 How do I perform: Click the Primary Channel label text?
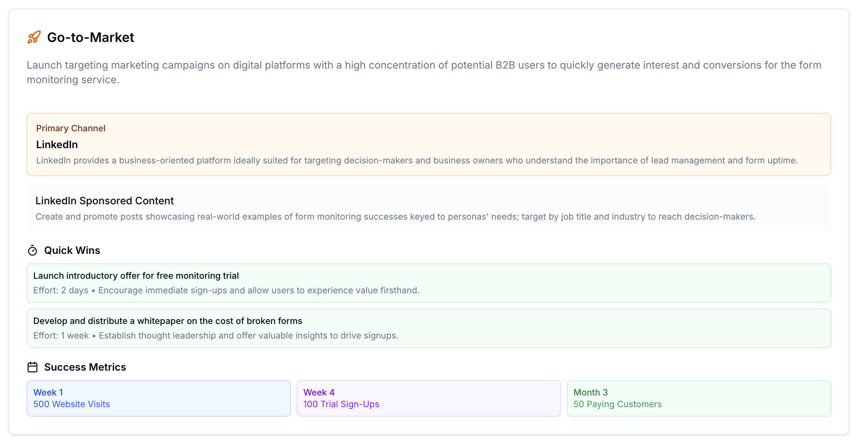pyautogui.click(x=71, y=128)
